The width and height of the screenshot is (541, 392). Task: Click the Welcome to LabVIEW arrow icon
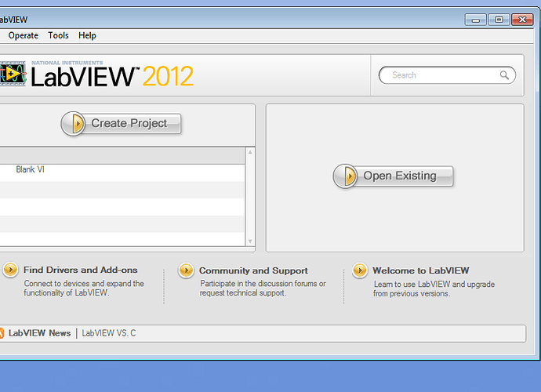click(x=360, y=270)
